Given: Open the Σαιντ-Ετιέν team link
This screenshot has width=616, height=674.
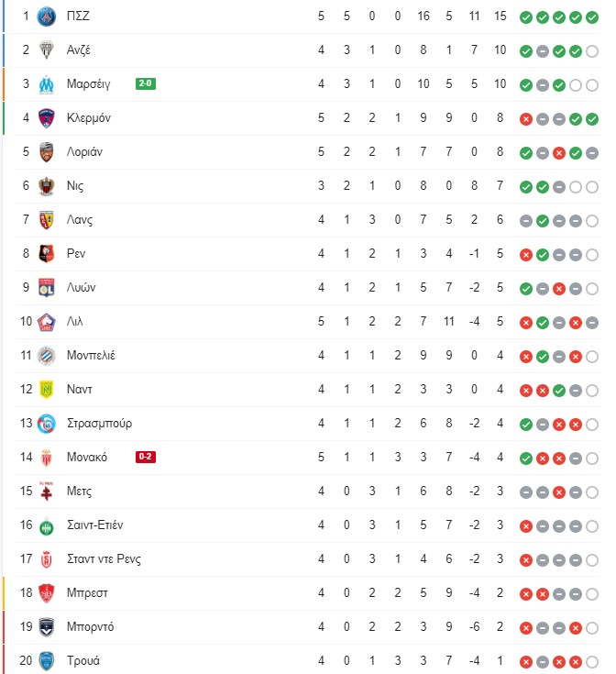Looking at the screenshot, I should click(95, 525).
